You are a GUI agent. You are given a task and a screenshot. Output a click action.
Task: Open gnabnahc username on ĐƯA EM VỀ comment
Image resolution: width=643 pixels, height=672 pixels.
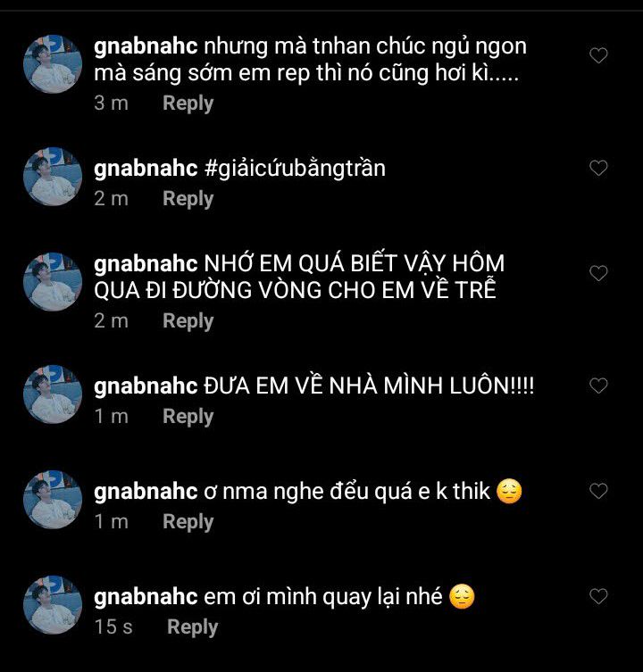click(146, 386)
